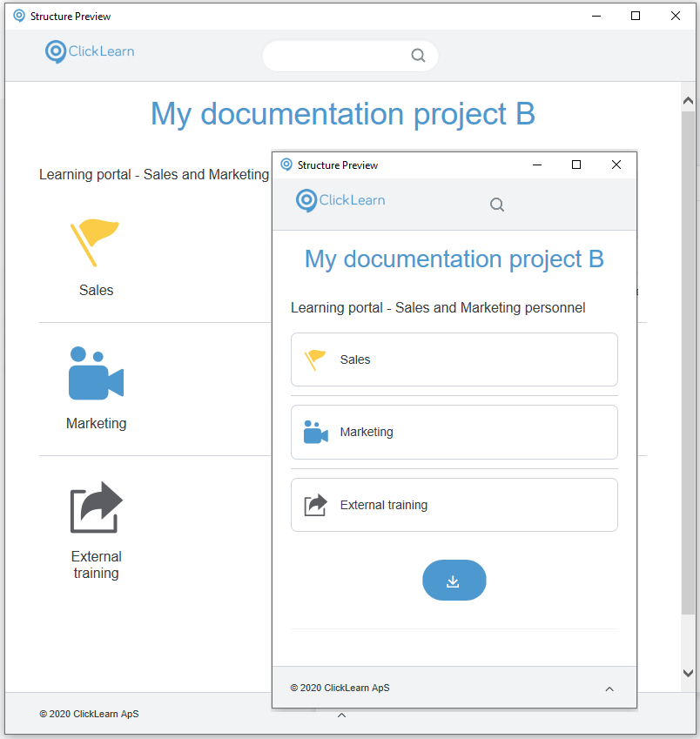
Task: Click the External training label in the back window
Action: click(96, 565)
